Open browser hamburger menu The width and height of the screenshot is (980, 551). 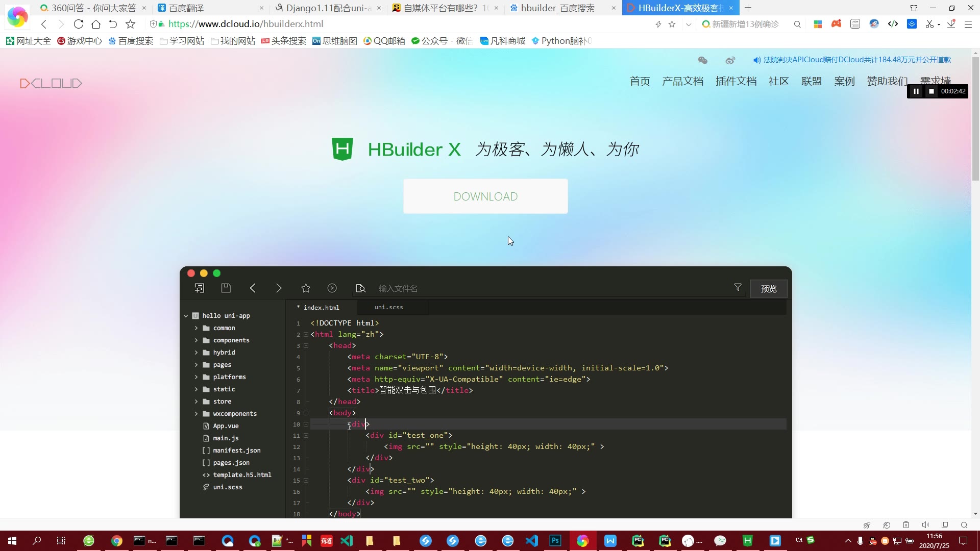pos(968,24)
